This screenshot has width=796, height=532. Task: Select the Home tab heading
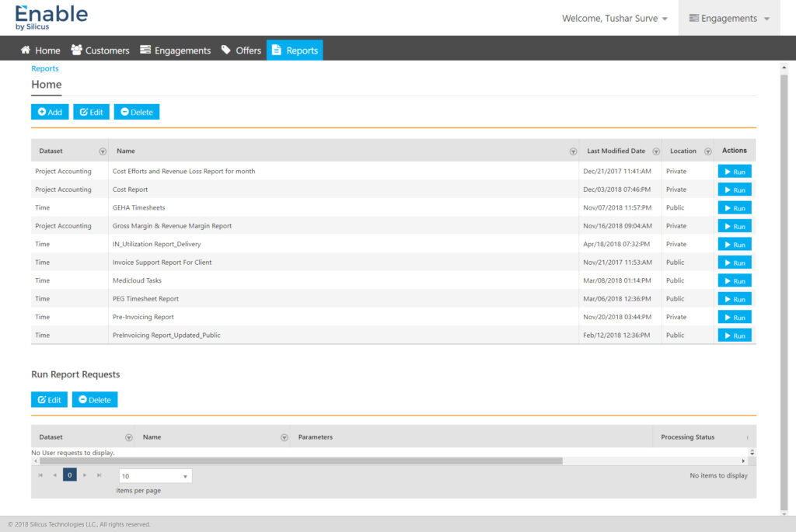tap(46, 85)
